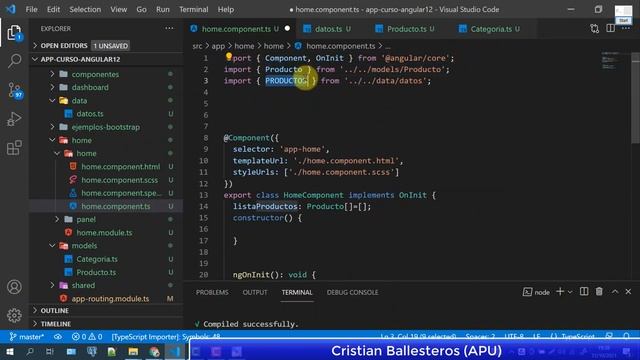Click the lightbulb quick-fix icon

point(229,56)
